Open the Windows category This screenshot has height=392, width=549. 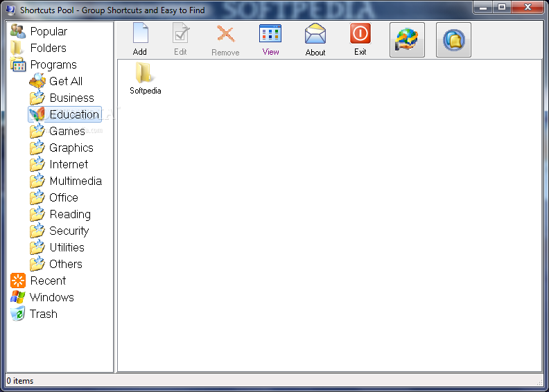pos(42,297)
